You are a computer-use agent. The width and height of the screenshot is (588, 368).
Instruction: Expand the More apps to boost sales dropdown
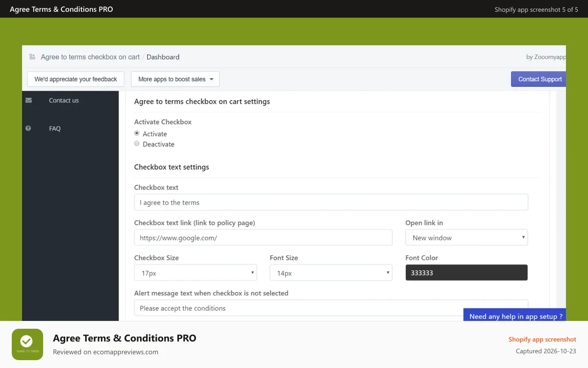[175, 79]
